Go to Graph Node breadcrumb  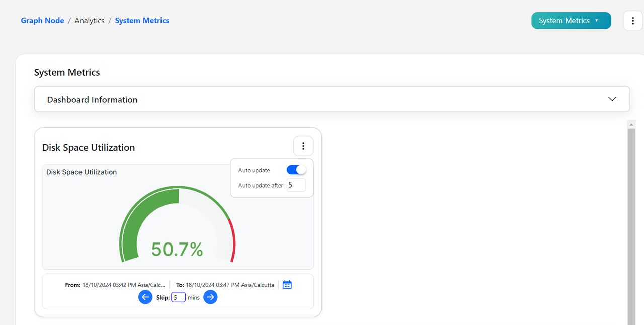[42, 21]
